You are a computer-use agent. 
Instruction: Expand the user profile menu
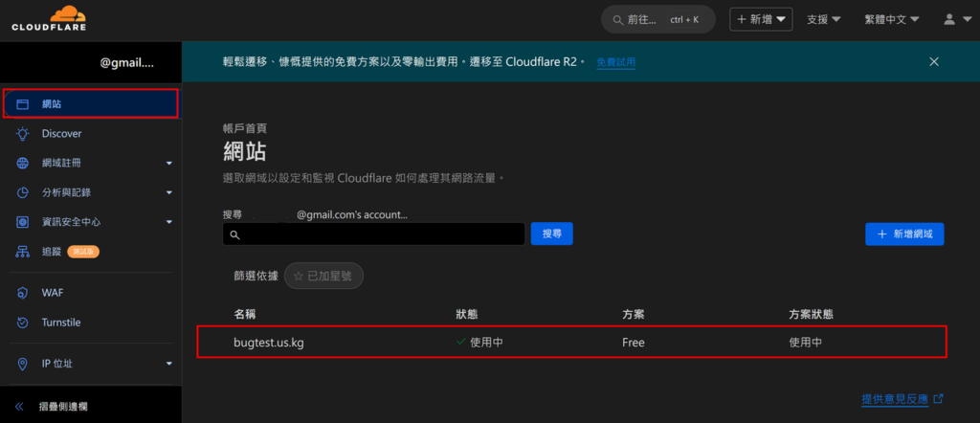(956, 19)
